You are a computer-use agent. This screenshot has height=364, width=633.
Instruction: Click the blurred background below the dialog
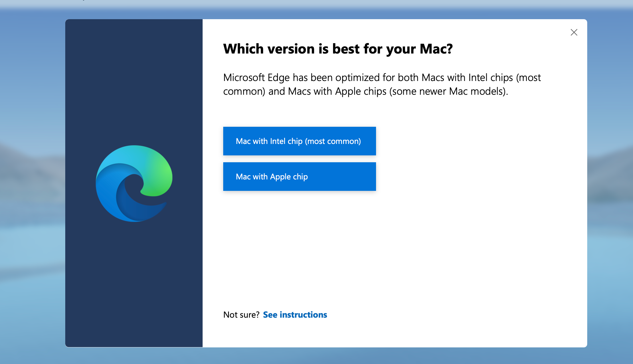click(x=315, y=356)
